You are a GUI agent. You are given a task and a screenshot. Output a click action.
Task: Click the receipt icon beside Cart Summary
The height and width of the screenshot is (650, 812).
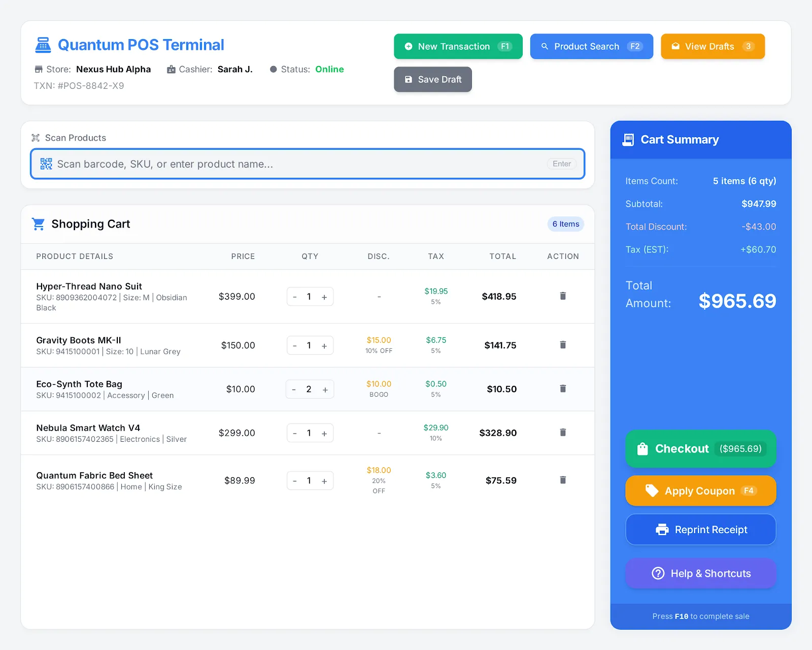[629, 139]
